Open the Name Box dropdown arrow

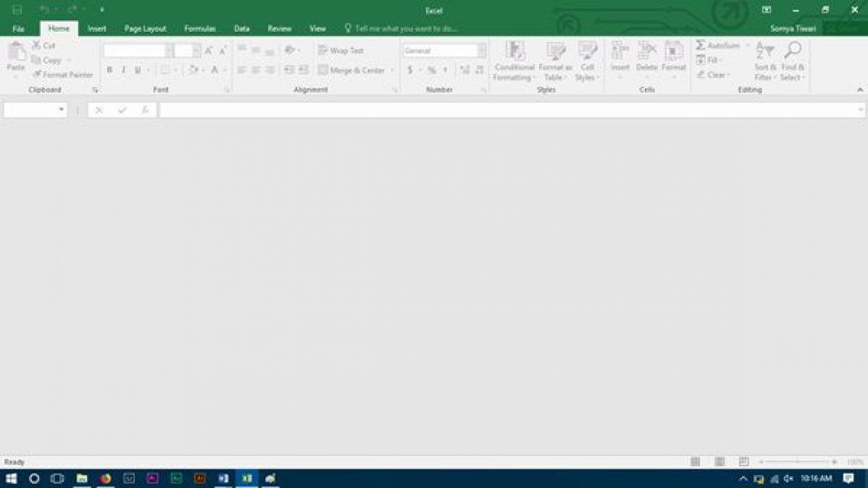click(x=62, y=110)
